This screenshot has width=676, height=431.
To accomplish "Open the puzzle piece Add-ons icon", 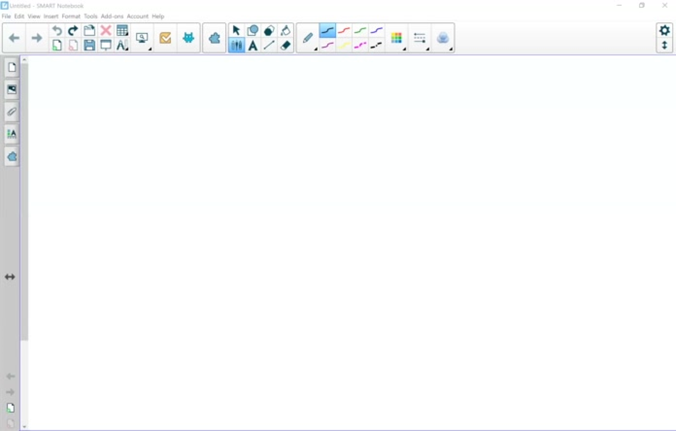I will coord(214,38).
